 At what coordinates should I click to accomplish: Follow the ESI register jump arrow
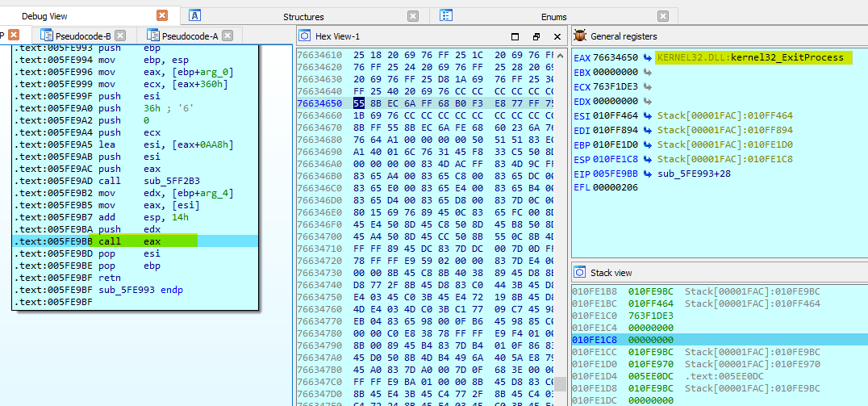647,115
